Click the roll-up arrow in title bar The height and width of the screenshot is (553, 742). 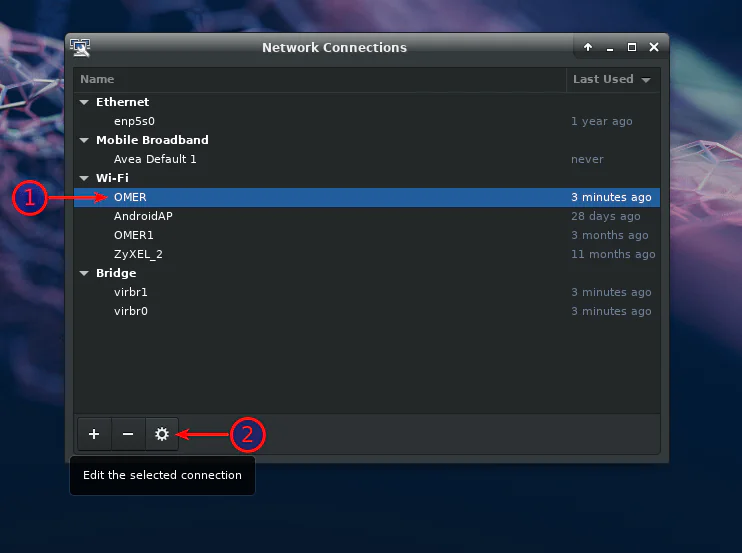click(x=588, y=47)
